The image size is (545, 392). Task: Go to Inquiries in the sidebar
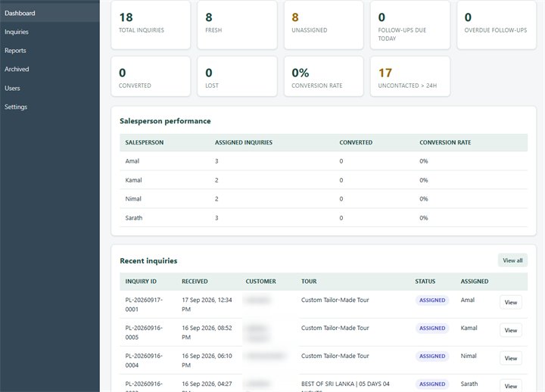(x=50, y=32)
